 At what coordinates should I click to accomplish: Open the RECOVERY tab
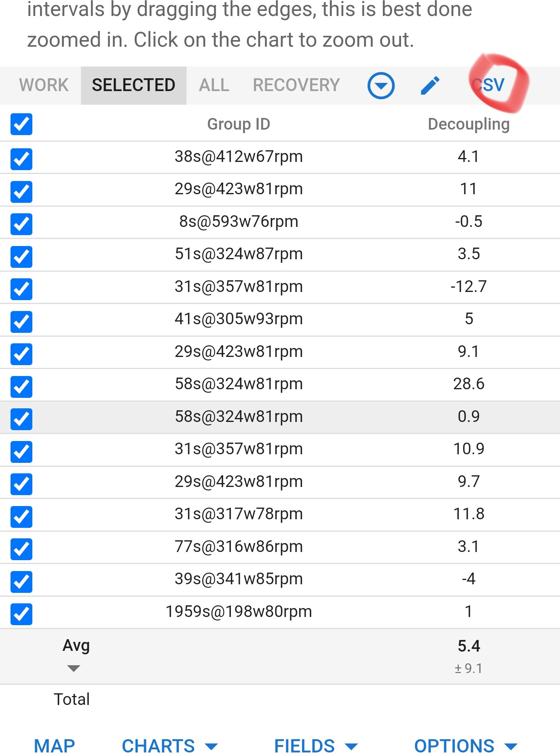point(296,85)
